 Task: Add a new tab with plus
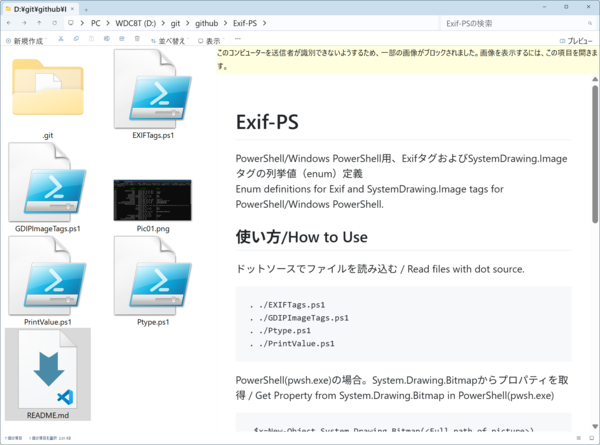point(86,9)
